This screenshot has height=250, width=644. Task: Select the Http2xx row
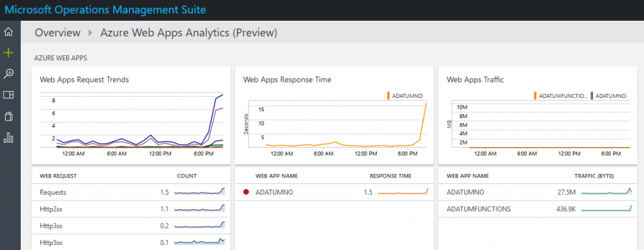pos(131,209)
